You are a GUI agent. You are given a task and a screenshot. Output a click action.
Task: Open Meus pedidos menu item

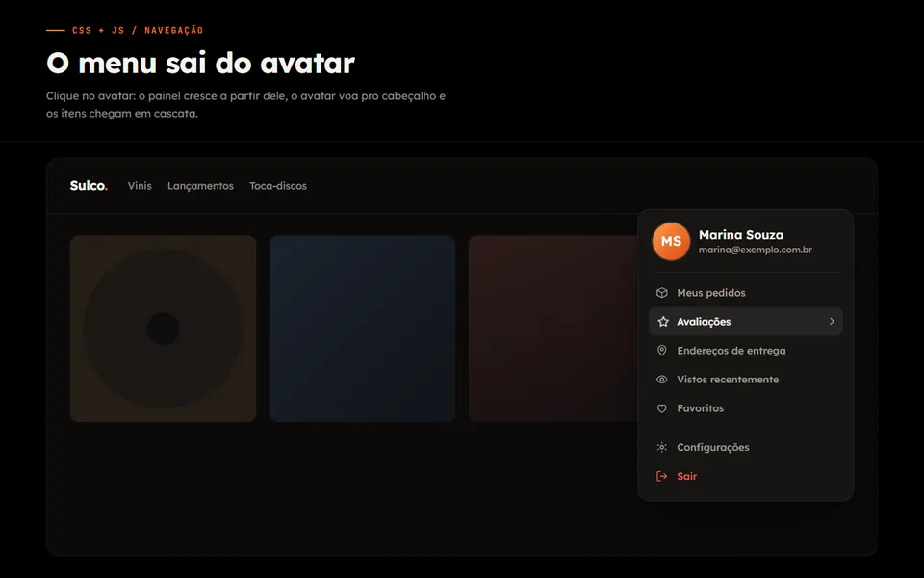click(x=745, y=293)
